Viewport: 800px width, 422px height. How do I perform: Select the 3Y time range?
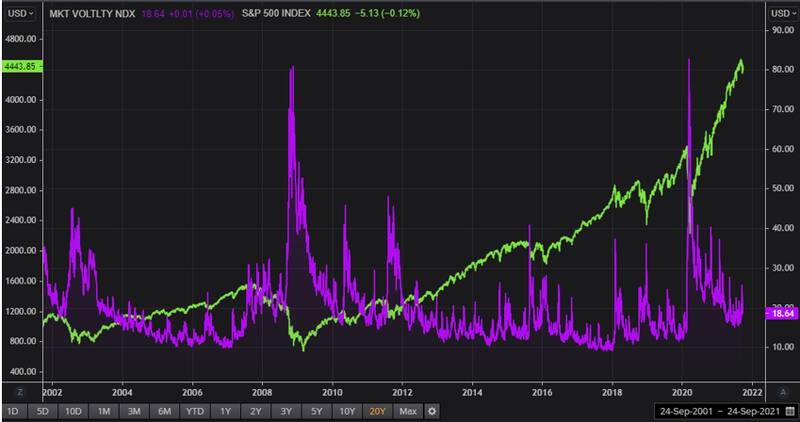[x=287, y=411]
